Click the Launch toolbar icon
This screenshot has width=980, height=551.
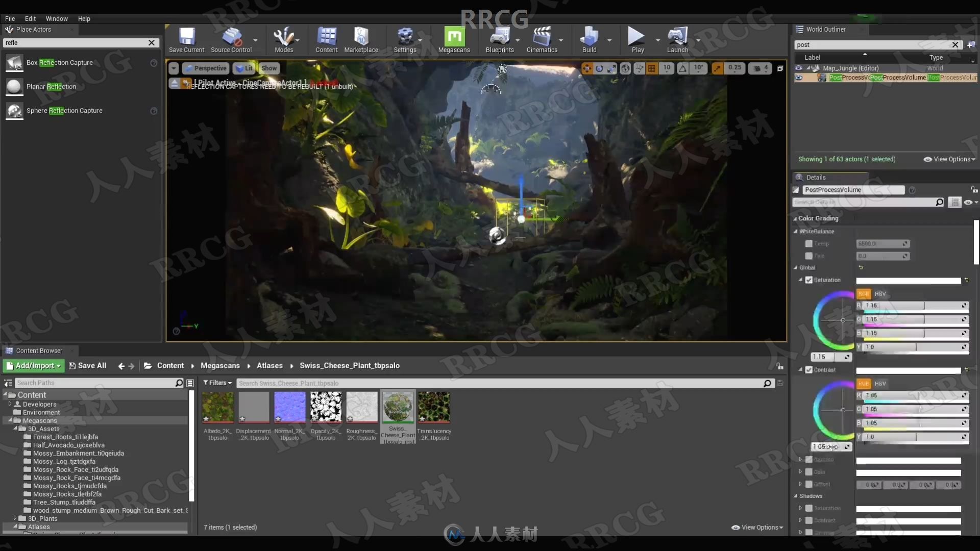pos(676,37)
